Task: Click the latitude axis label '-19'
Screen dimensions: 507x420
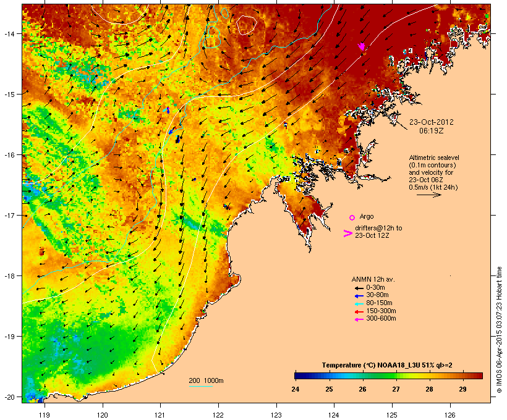Action: click(9, 337)
